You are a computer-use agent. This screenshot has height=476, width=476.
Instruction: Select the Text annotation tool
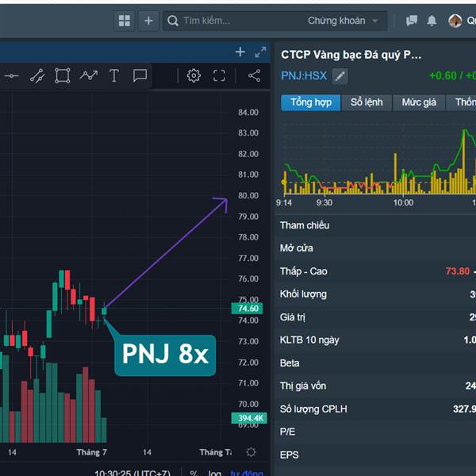tap(113, 75)
